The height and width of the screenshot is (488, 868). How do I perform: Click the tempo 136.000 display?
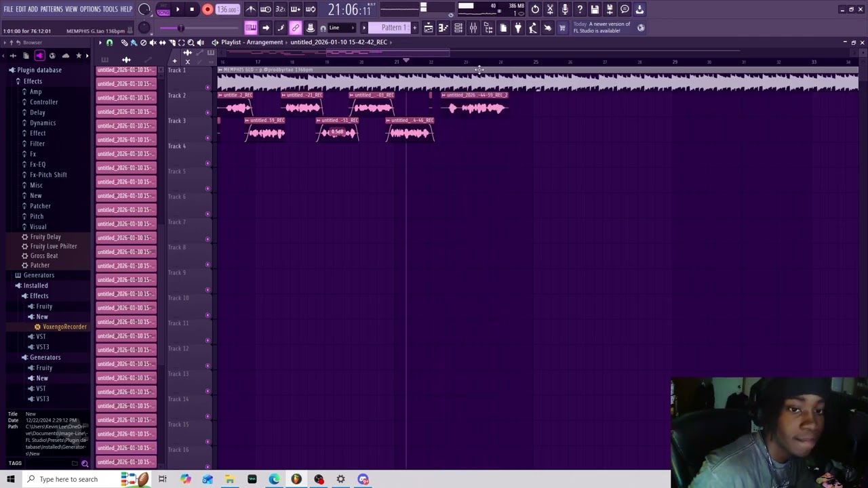(227, 9)
